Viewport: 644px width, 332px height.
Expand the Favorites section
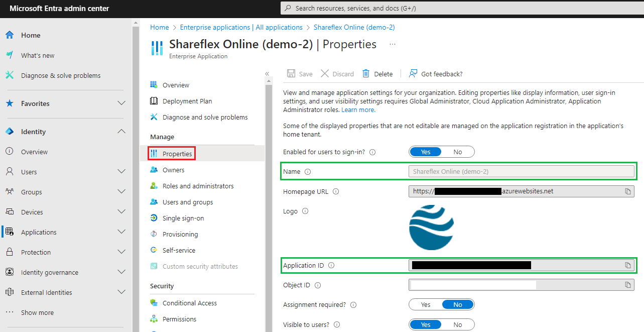(x=121, y=103)
